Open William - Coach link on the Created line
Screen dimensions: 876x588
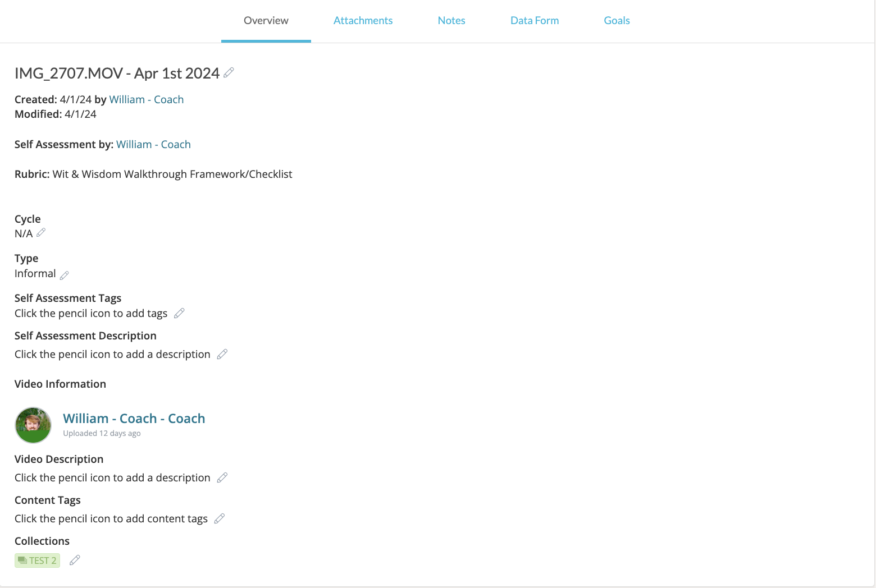point(146,99)
